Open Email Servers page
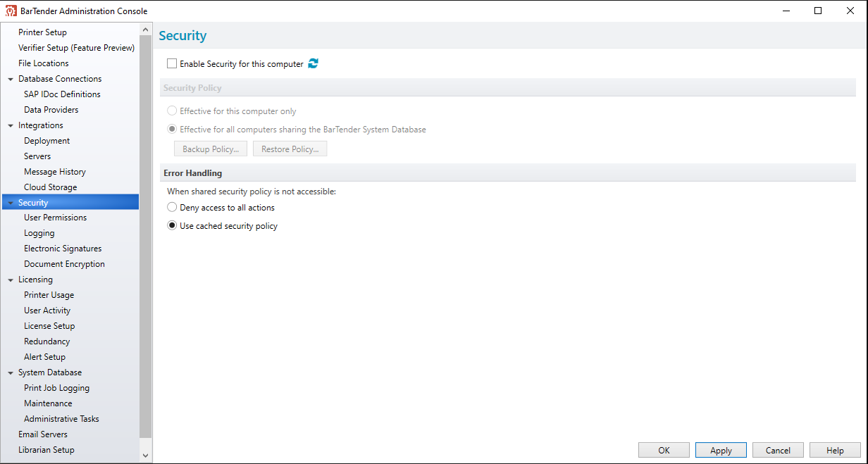This screenshot has height=464, width=868. coord(43,434)
